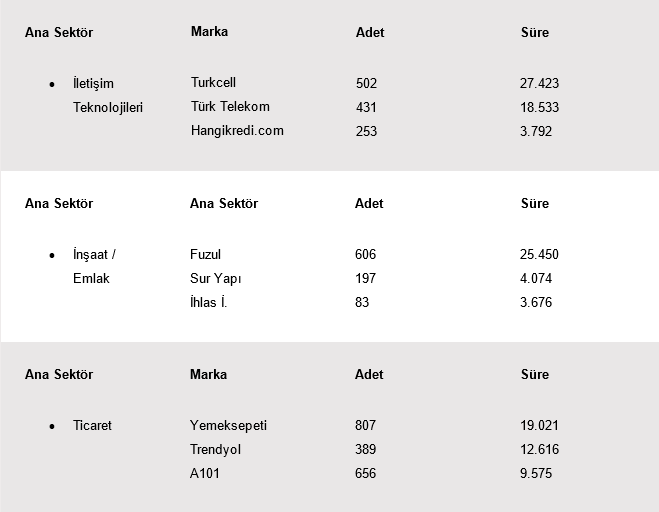The width and height of the screenshot is (659, 512).
Task: Click the A101 brand entry
Action: [x=204, y=474]
